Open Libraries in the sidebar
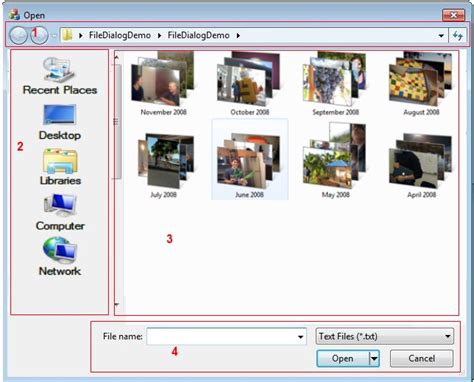 point(60,167)
